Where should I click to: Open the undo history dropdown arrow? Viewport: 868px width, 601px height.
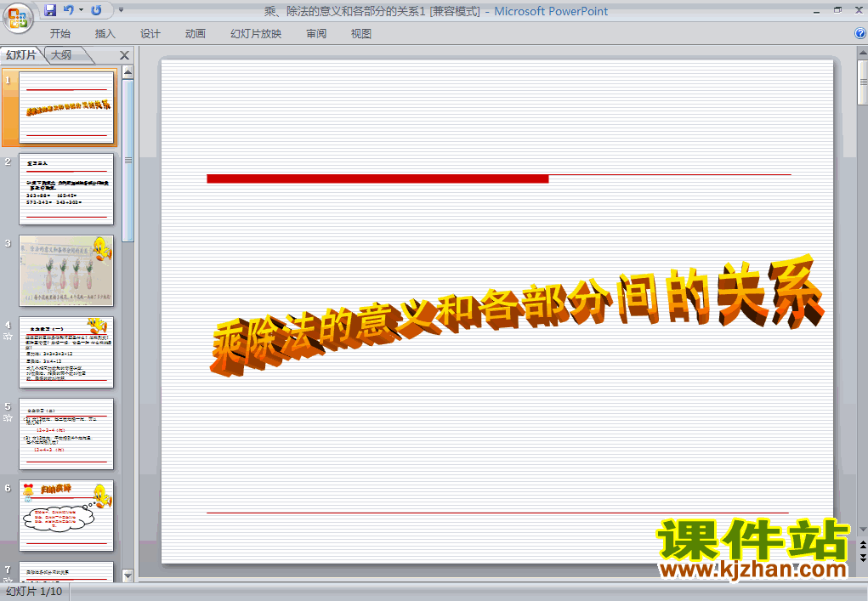pyautogui.click(x=81, y=10)
